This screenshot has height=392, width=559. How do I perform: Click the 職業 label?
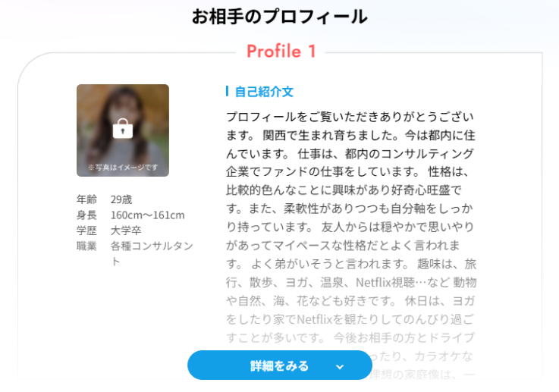click(86, 246)
